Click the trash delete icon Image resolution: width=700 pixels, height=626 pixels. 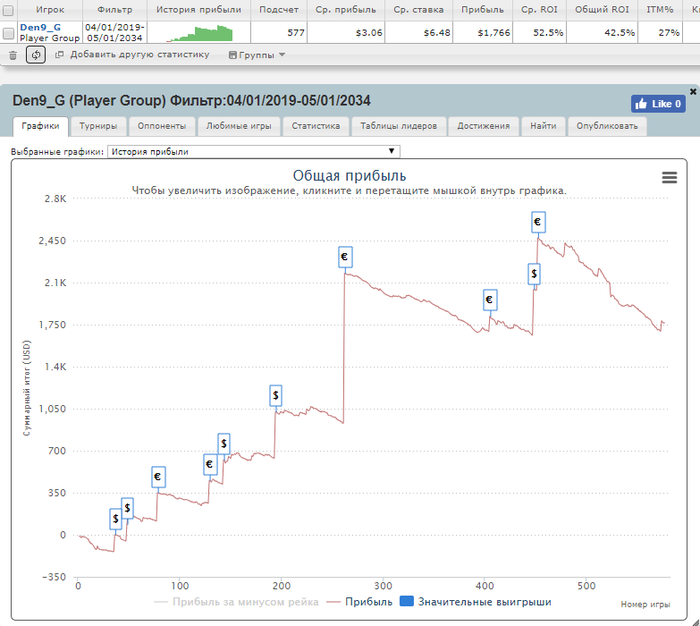pos(13,55)
